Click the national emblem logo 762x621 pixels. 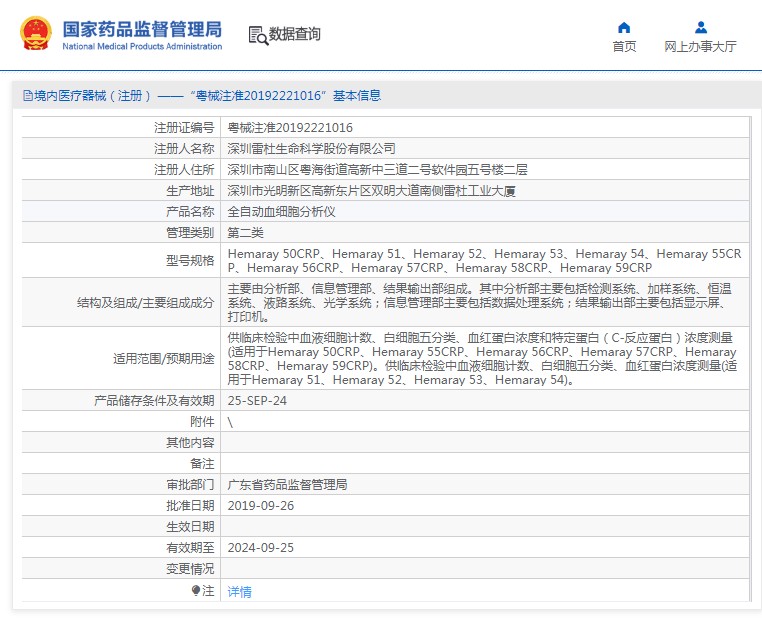click(36, 34)
